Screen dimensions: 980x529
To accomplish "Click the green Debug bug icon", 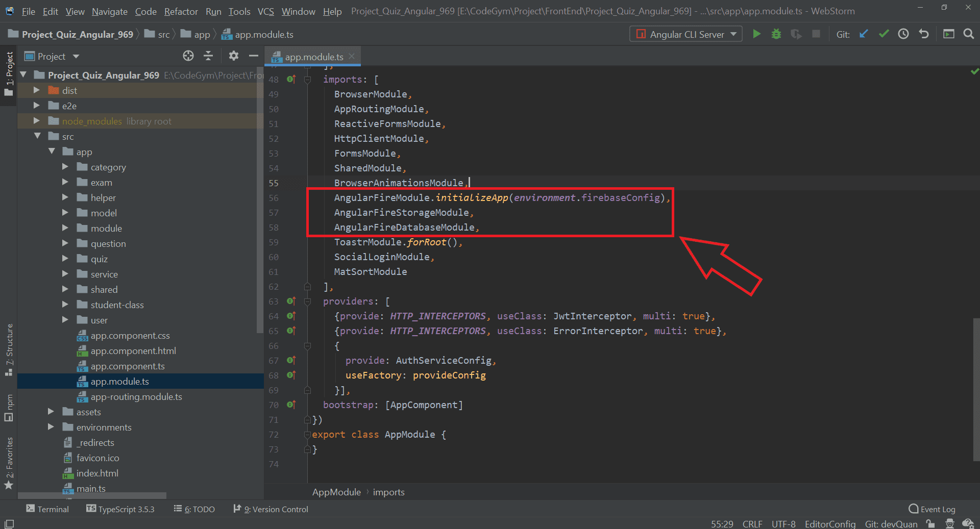I will (x=776, y=34).
